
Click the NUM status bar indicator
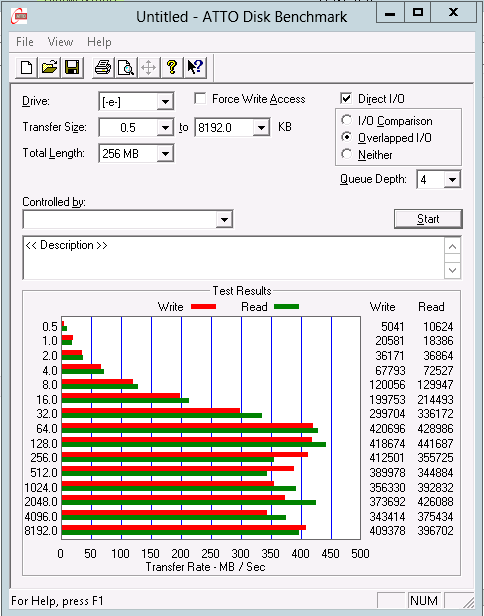point(424,601)
